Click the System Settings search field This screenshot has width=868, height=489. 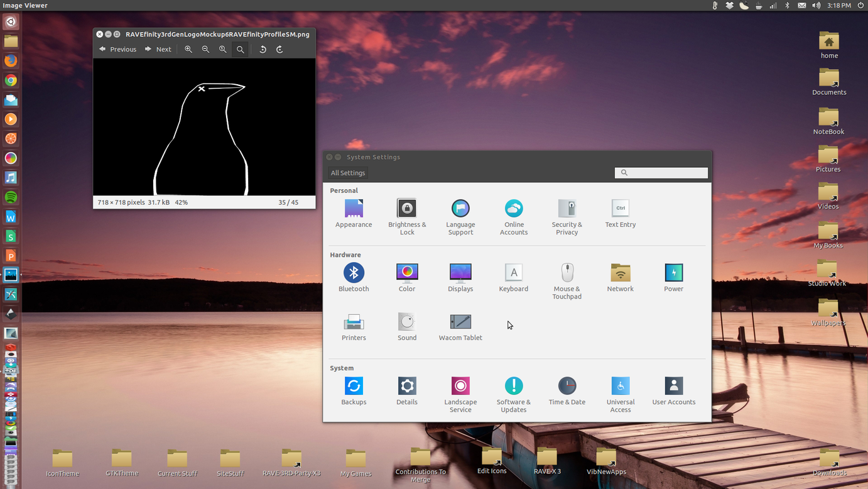(x=661, y=172)
